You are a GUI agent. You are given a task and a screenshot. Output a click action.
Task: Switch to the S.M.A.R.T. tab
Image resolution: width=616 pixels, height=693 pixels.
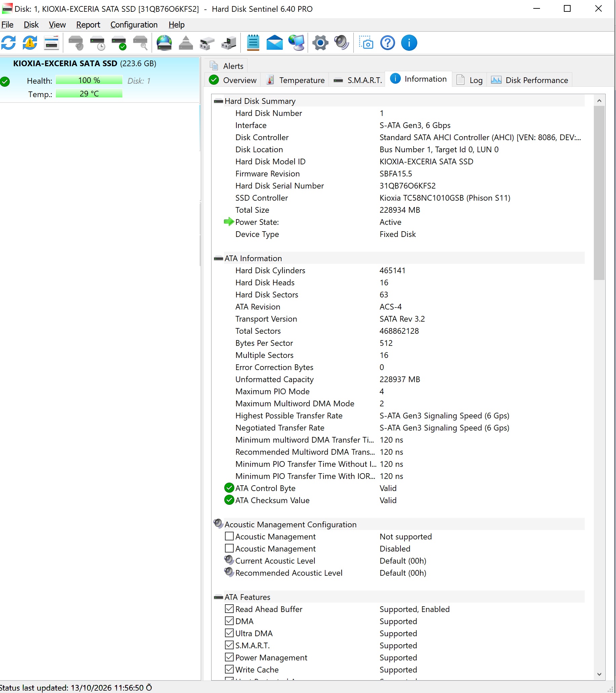tap(357, 80)
